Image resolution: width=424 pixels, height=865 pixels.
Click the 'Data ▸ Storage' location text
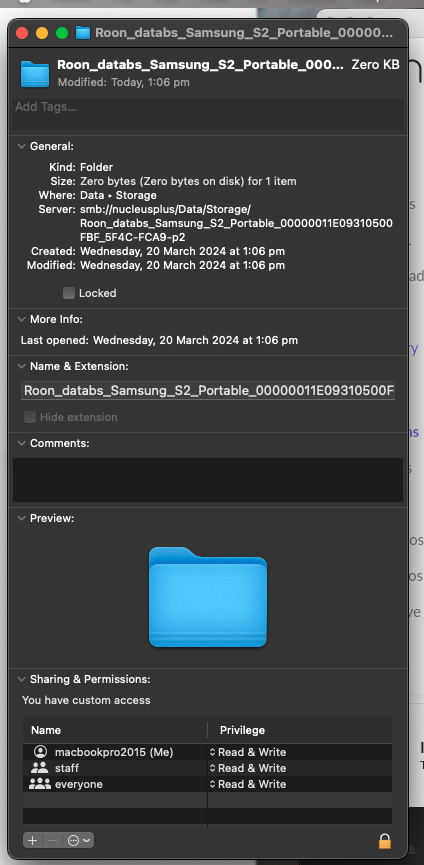(x=119, y=195)
